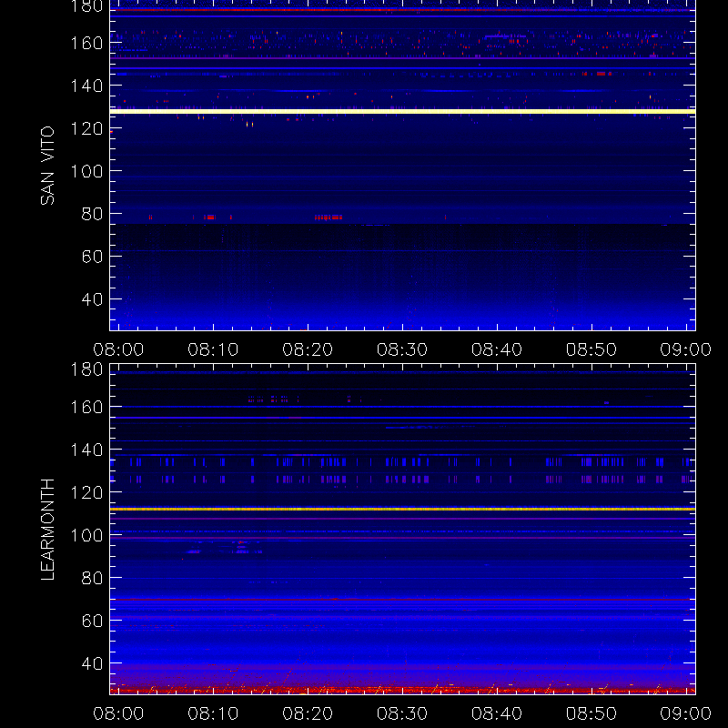
Task: Click 08:00 time label under Learmonth plot
Action: click(118, 713)
